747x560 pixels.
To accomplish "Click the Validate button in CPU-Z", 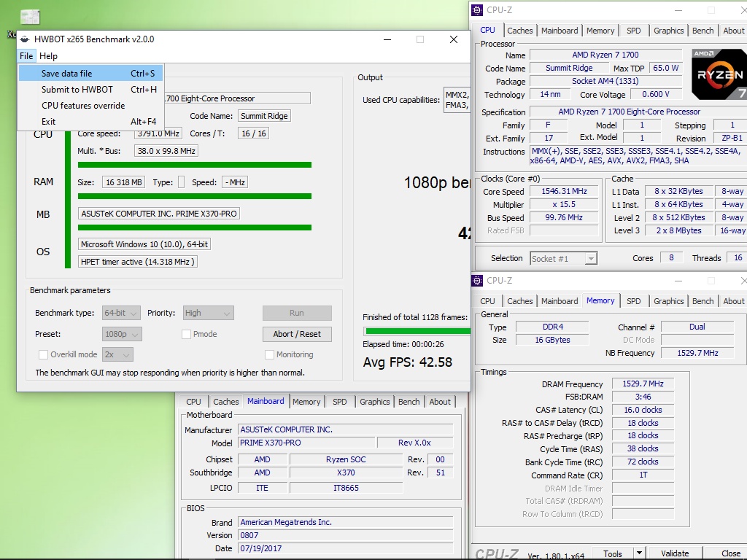I will pyautogui.click(x=675, y=553).
